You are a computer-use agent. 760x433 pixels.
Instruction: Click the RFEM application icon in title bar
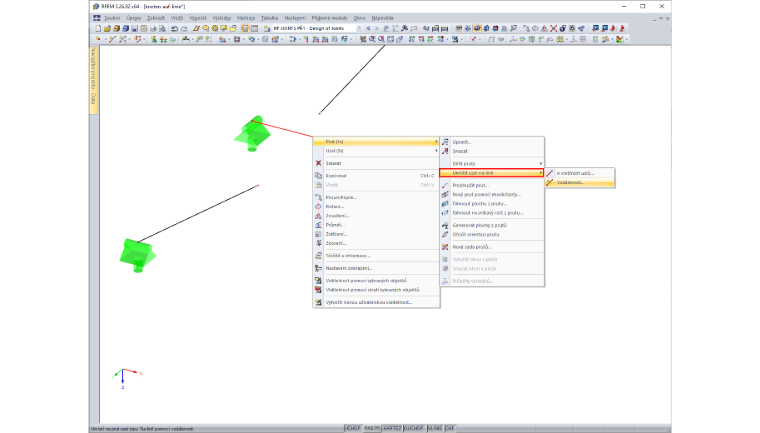[x=95, y=6]
